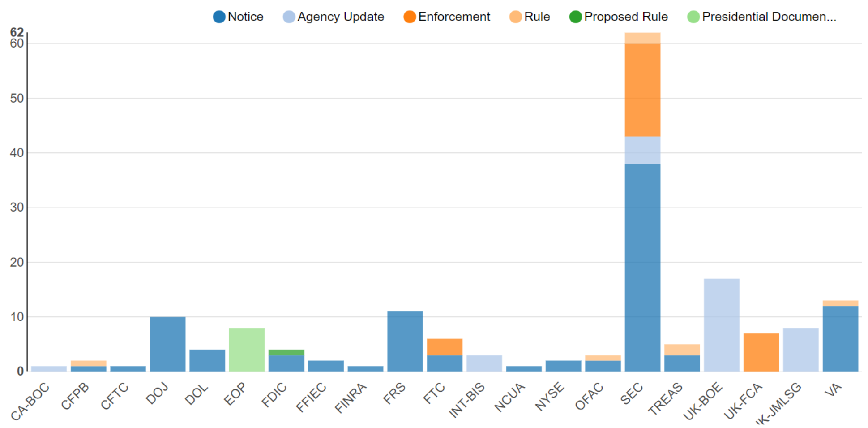868x428 pixels.
Task: Toggle the Proposed Rule legend dot
Action: tap(576, 17)
